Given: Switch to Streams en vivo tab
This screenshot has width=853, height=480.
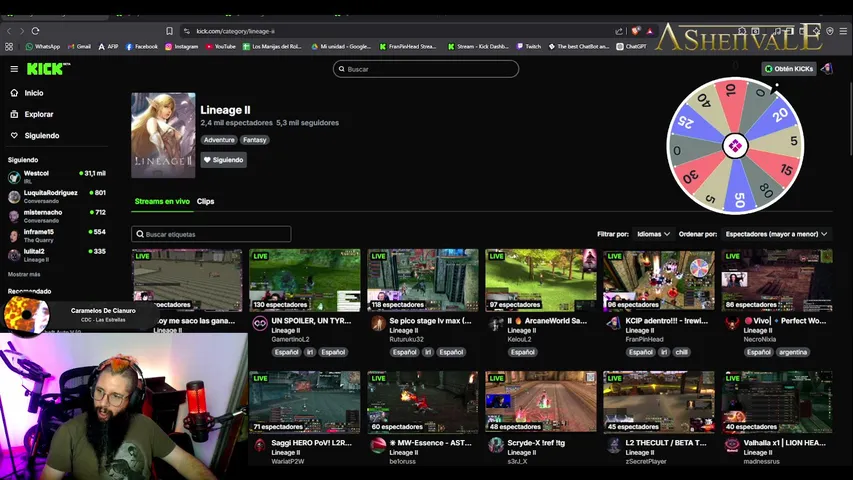Looking at the screenshot, I should 162,201.
